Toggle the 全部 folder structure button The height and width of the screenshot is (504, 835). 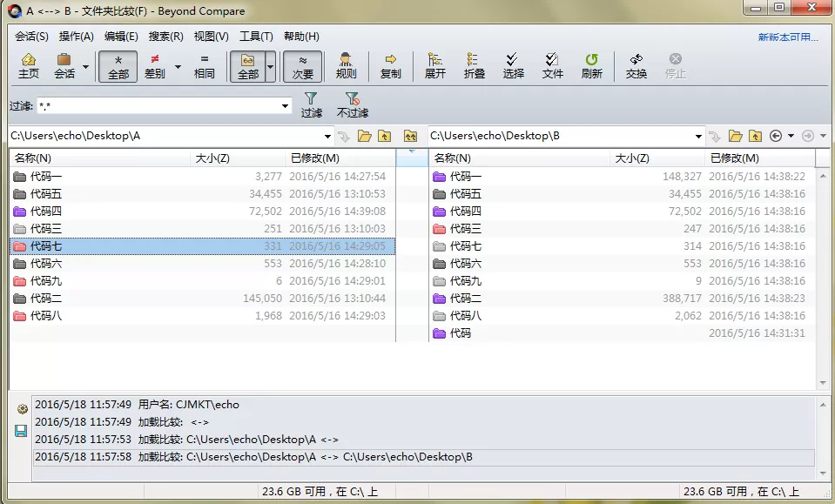pos(247,66)
